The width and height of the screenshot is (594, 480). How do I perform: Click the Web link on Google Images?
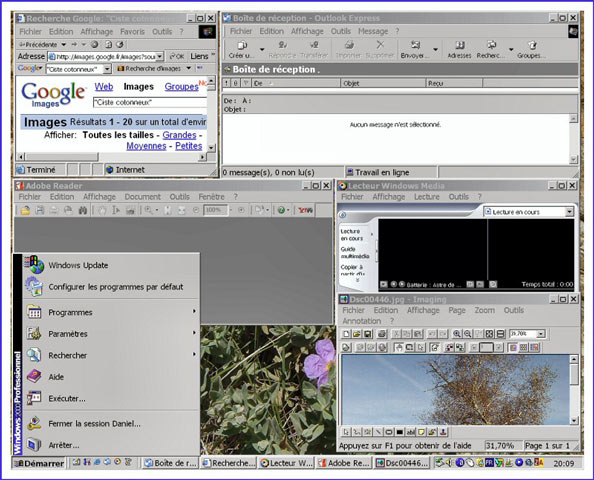[x=104, y=87]
